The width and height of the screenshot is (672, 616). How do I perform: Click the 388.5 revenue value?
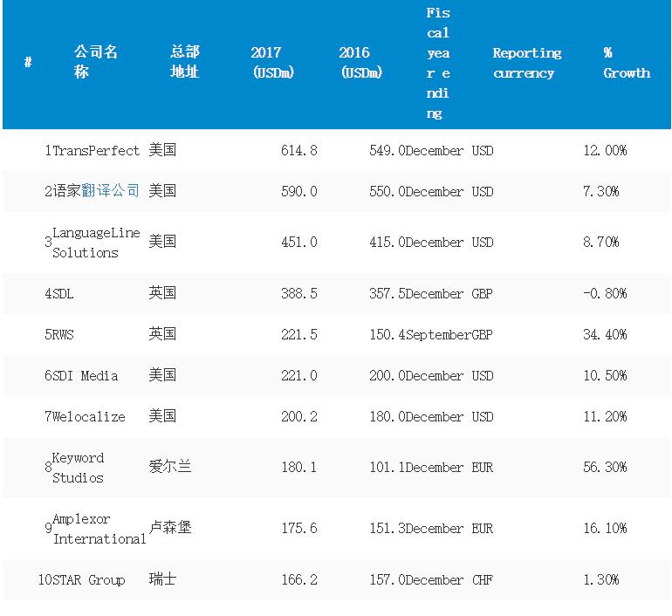299,293
